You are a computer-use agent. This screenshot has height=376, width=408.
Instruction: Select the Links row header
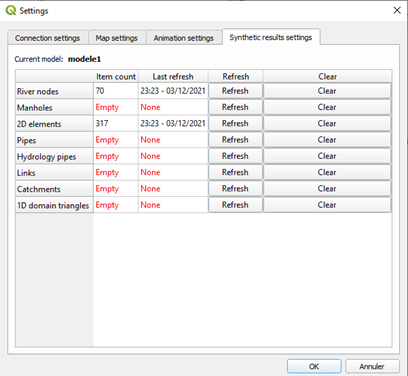54,173
